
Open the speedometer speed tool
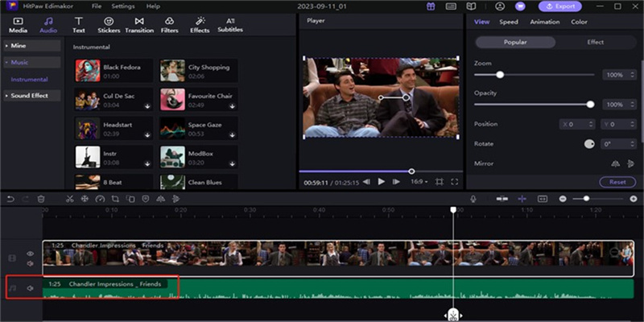100,199
